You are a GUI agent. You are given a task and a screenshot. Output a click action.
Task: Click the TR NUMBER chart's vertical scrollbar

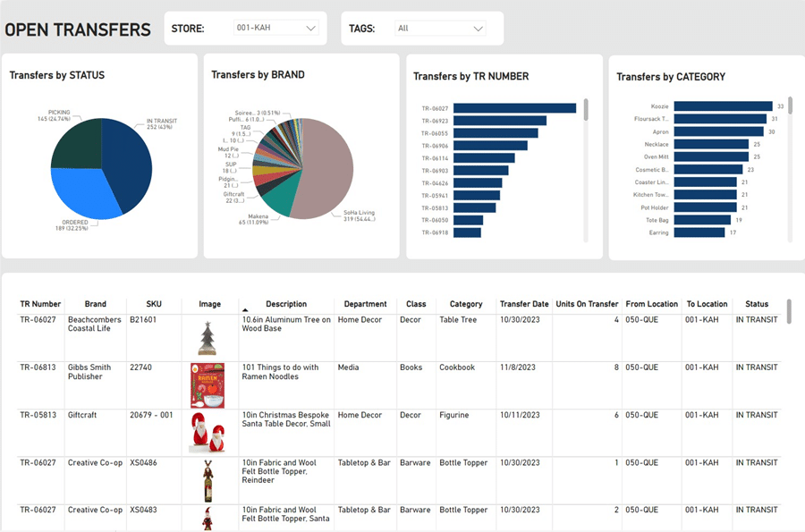586,110
